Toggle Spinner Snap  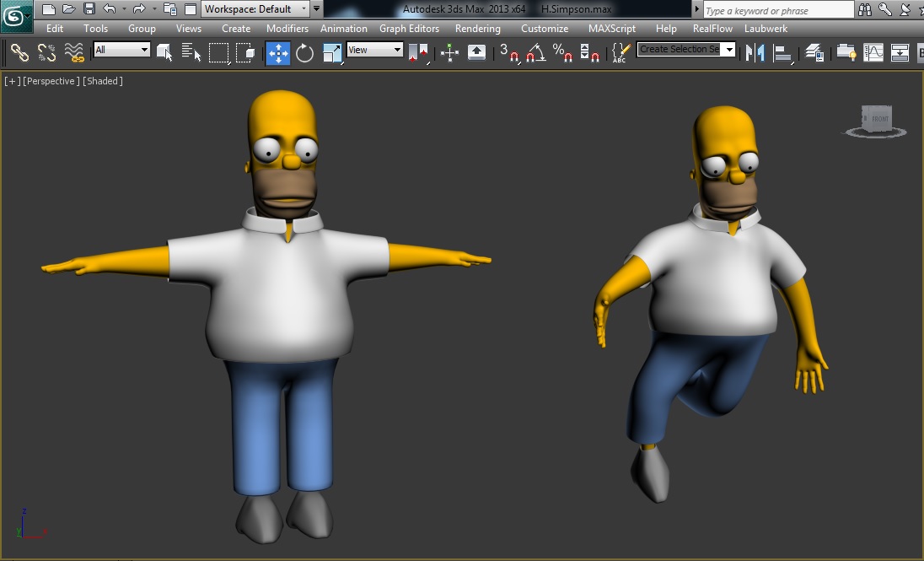(x=589, y=53)
